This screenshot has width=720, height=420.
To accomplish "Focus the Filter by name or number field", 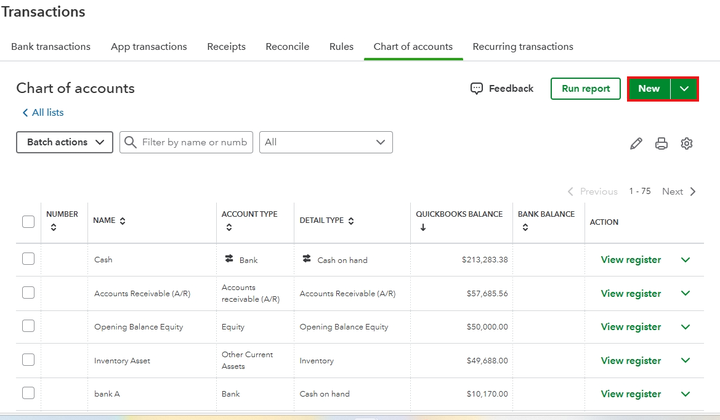I will [186, 142].
